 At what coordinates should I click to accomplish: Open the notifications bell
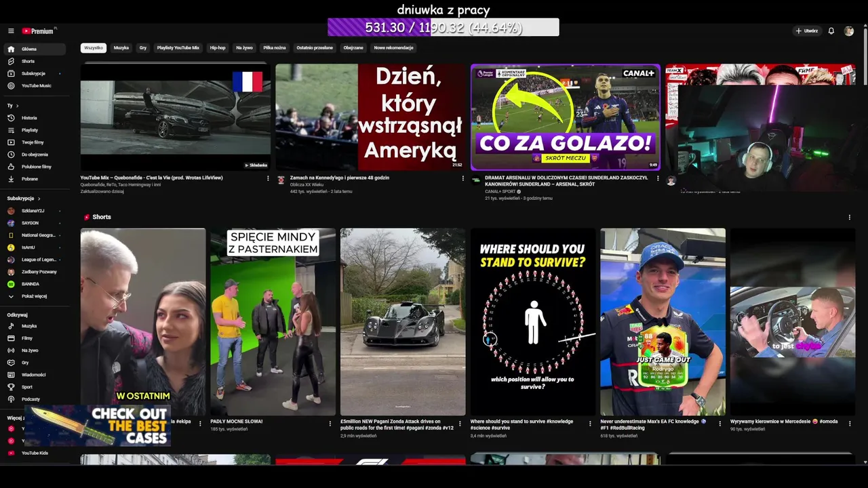[x=831, y=31]
